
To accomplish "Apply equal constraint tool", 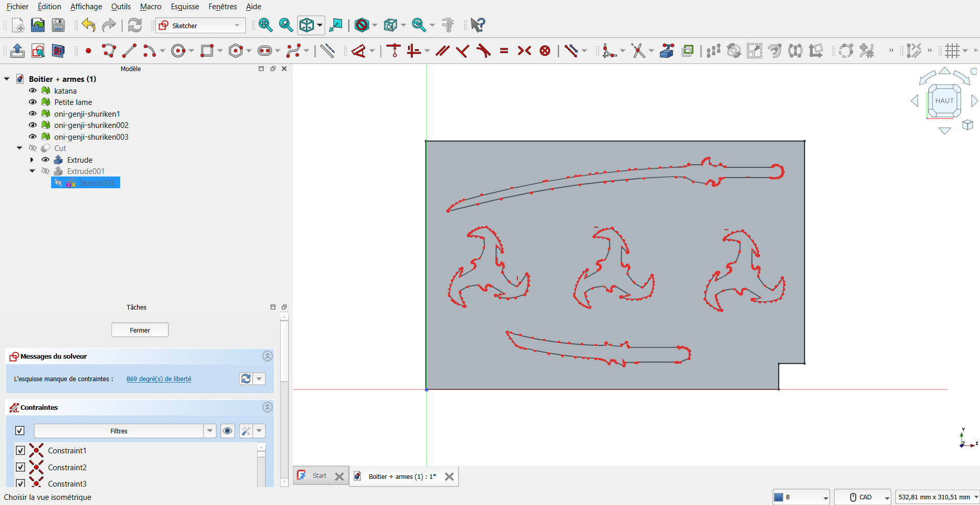I will coord(504,51).
